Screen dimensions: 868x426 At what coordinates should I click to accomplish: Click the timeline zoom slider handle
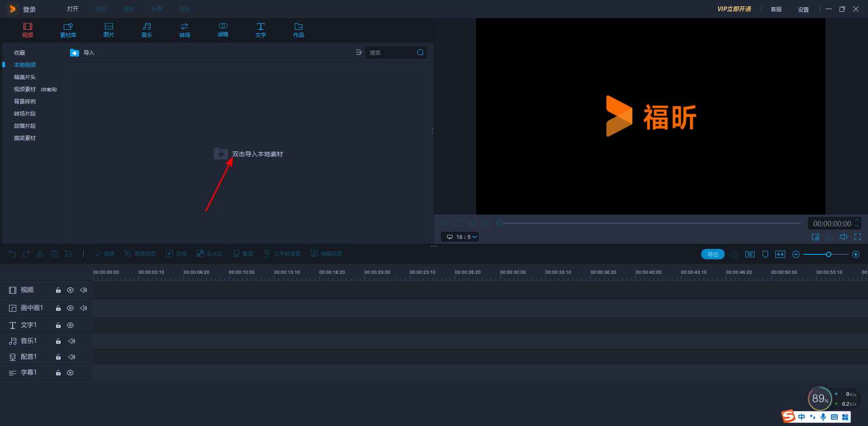[x=828, y=254]
